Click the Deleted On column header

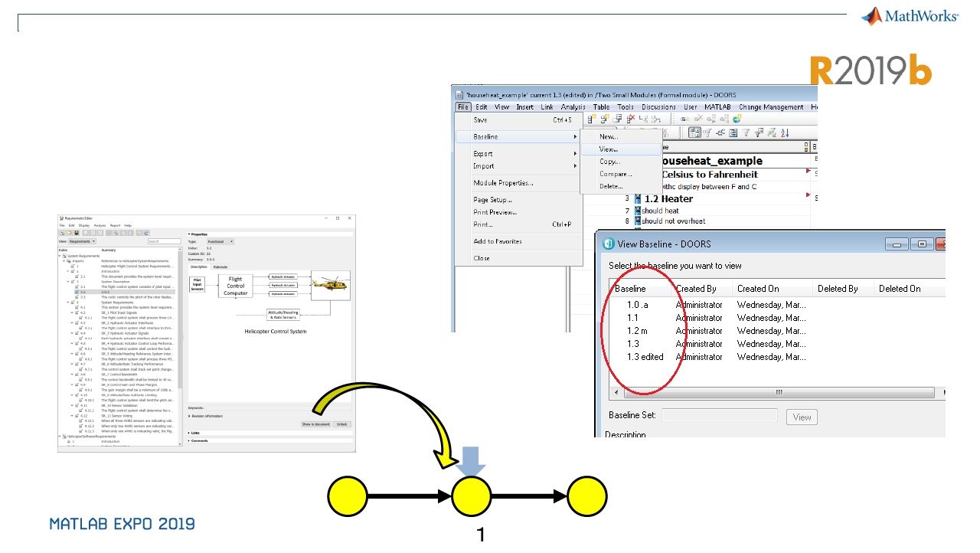tap(910, 289)
